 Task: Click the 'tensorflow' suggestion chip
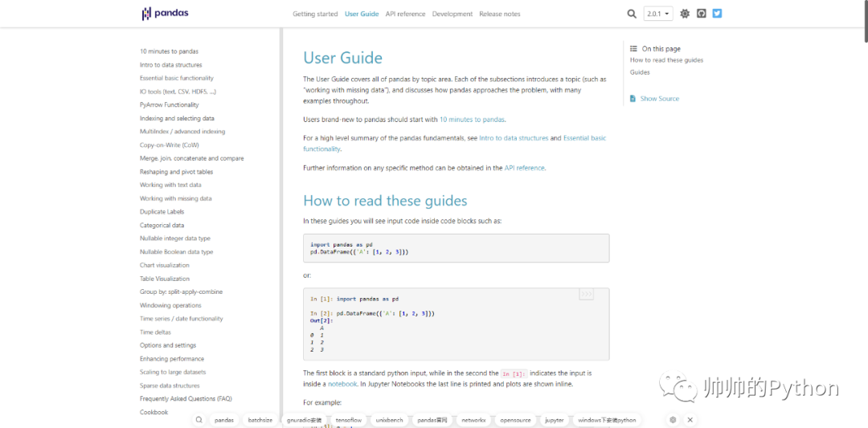tap(348, 420)
